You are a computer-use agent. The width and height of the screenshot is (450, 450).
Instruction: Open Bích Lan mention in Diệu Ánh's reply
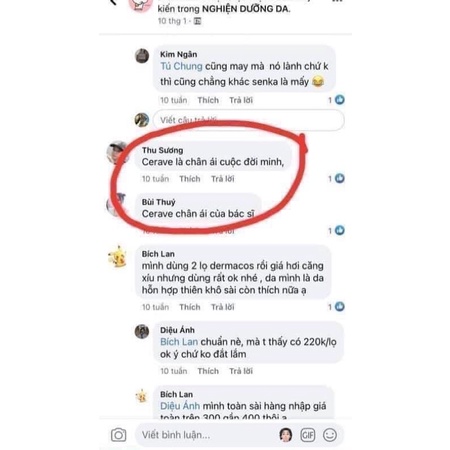179,342
